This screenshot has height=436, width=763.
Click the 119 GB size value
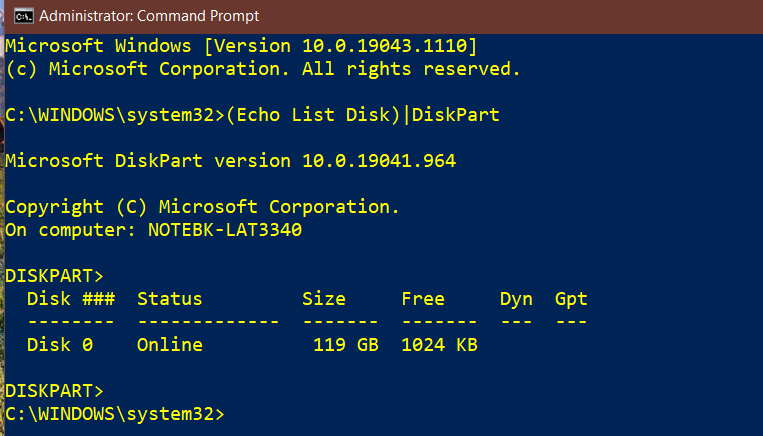pyautogui.click(x=345, y=345)
